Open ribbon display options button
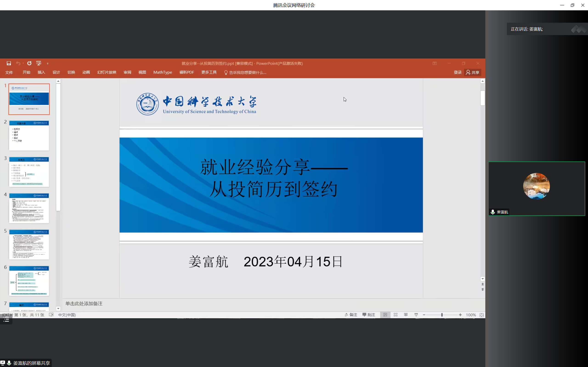Image resolution: width=588 pixels, height=367 pixels. coord(435,63)
